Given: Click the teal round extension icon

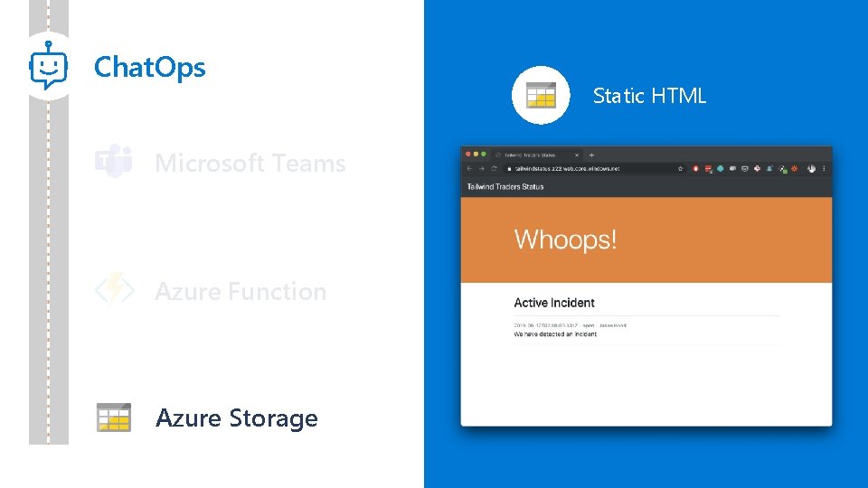Looking at the screenshot, I should coord(721,169).
